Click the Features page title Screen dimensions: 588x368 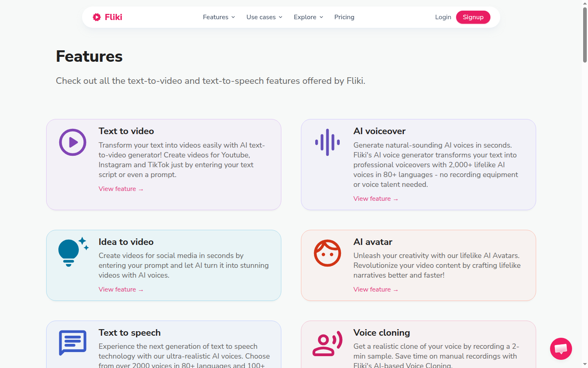89,56
